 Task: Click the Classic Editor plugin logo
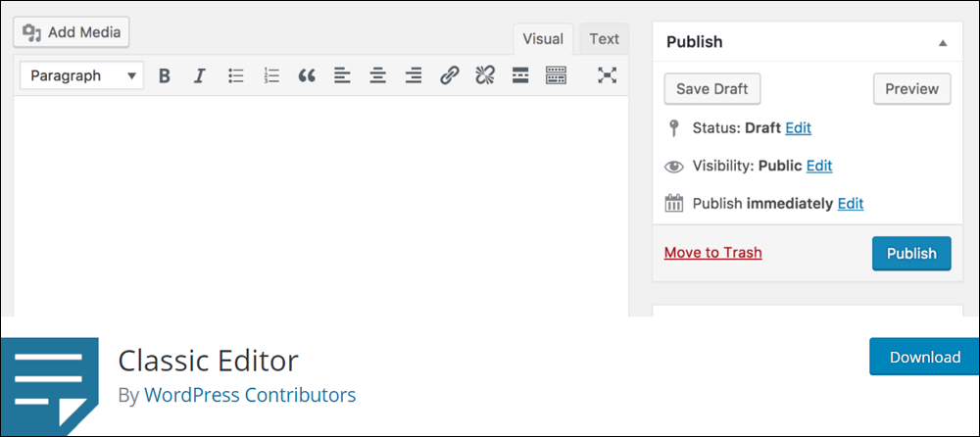pyautogui.click(x=49, y=388)
